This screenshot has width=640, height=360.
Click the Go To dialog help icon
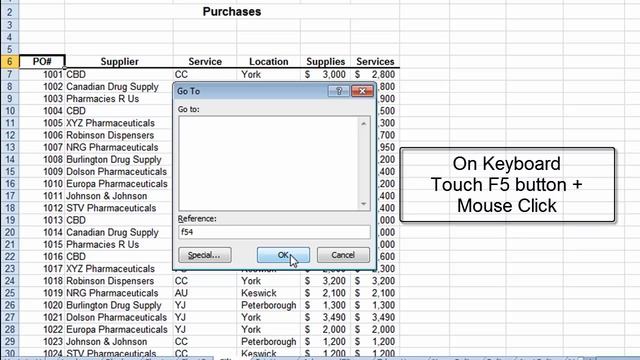(338, 91)
